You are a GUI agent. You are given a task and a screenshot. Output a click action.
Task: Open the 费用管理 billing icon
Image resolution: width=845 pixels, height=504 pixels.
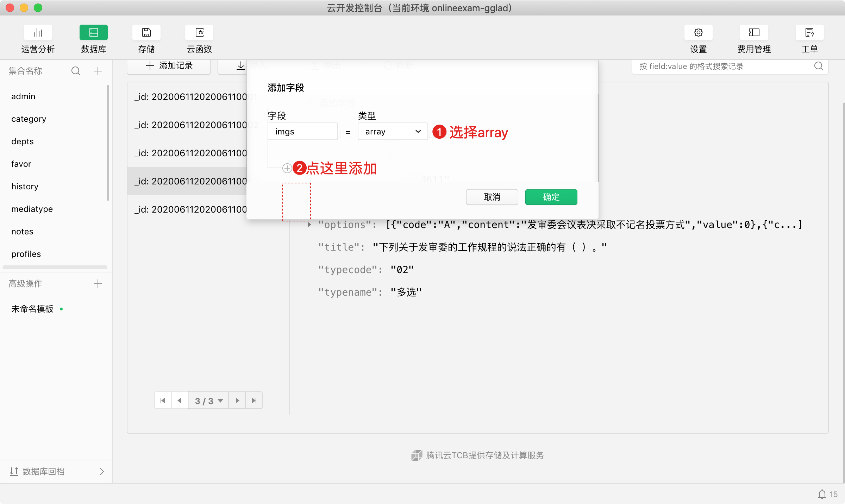pyautogui.click(x=754, y=33)
